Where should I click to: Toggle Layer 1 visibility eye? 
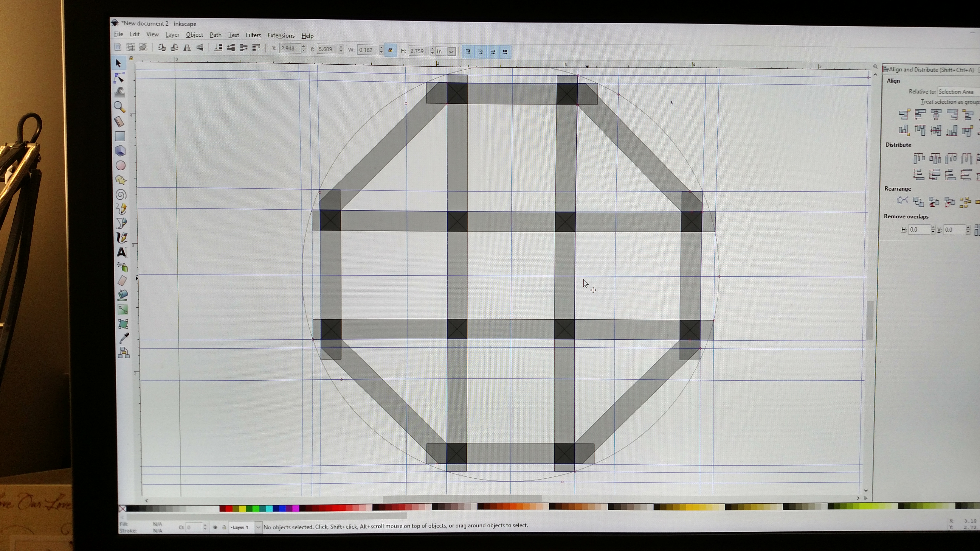[215, 527]
